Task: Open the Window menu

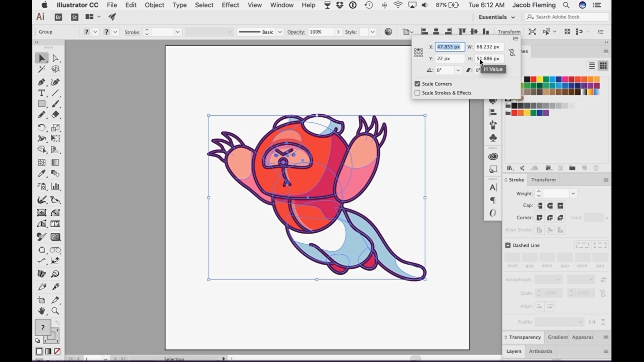Action: point(282,5)
